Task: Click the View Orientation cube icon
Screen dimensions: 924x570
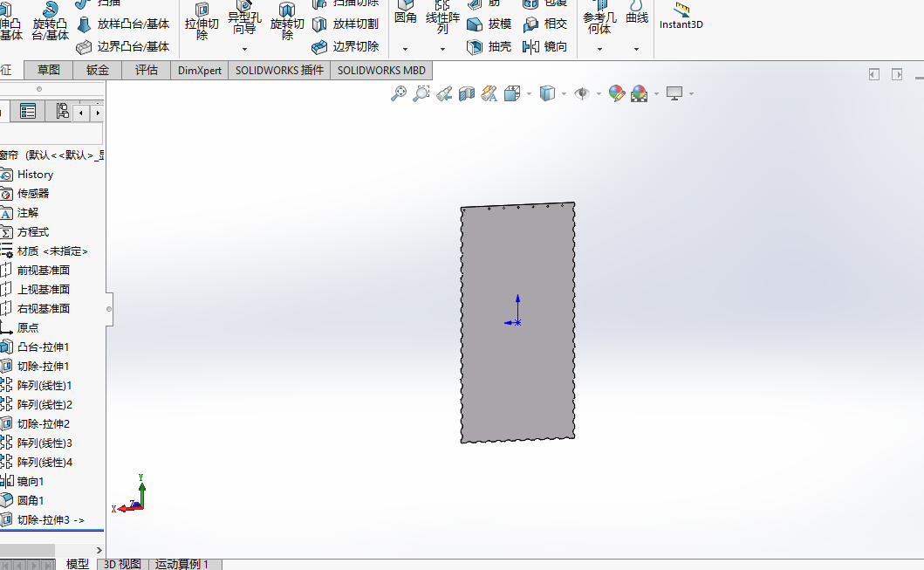Action: pos(512,93)
